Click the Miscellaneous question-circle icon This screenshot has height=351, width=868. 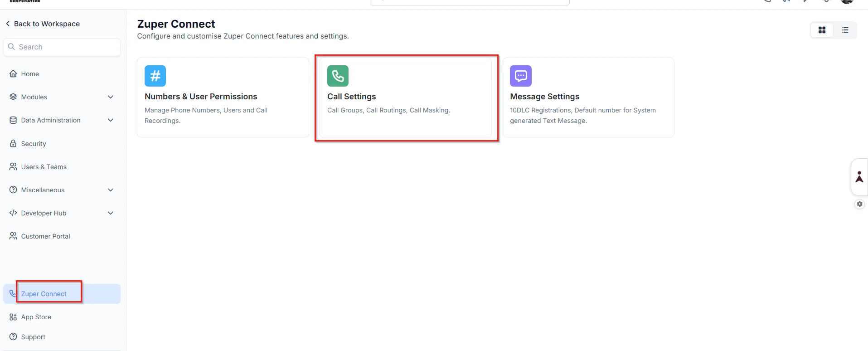click(x=13, y=190)
